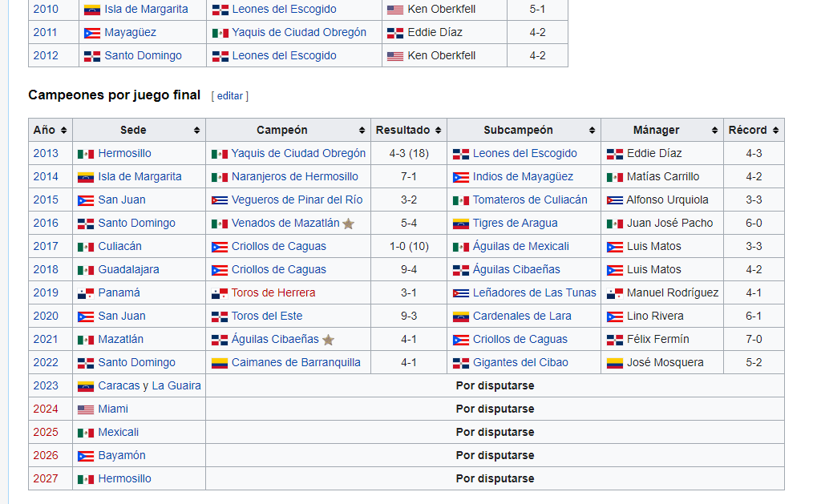Screen dimensions: 817x504
Task: Click Colombia flag beside José Mosquera
Action: point(615,364)
